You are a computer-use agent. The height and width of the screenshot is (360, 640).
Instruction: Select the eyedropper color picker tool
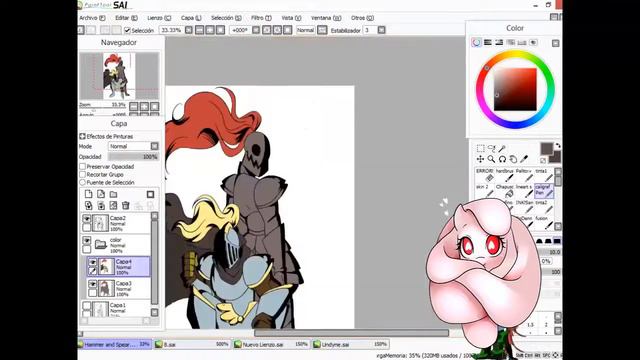(524, 159)
